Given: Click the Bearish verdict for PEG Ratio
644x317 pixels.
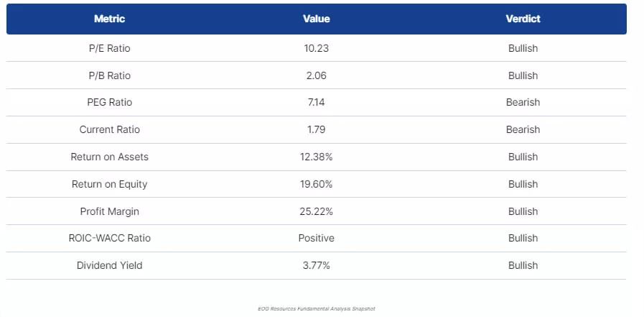Looking at the screenshot, I should pyautogui.click(x=523, y=102).
